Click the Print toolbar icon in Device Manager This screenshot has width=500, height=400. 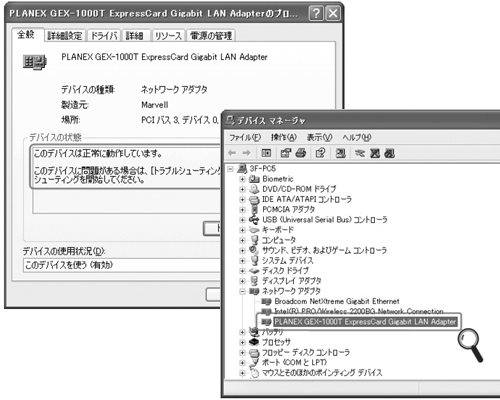click(x=301, y=153)
